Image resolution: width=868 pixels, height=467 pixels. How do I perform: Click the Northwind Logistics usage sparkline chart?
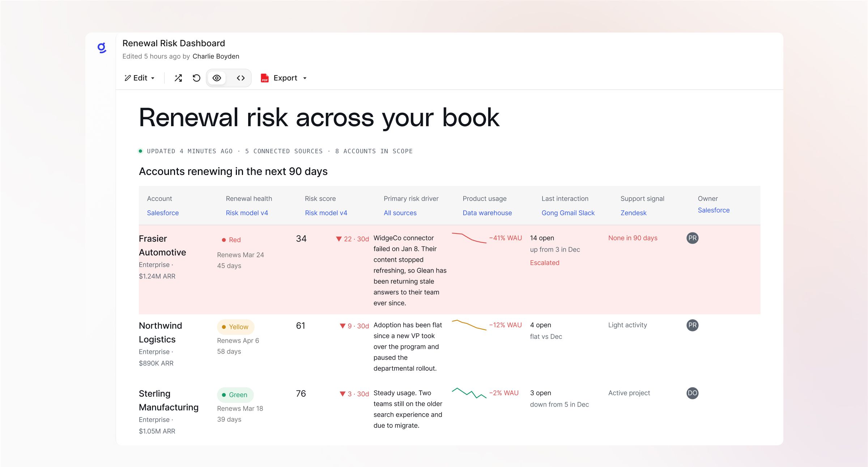click(x=469, y=325)
